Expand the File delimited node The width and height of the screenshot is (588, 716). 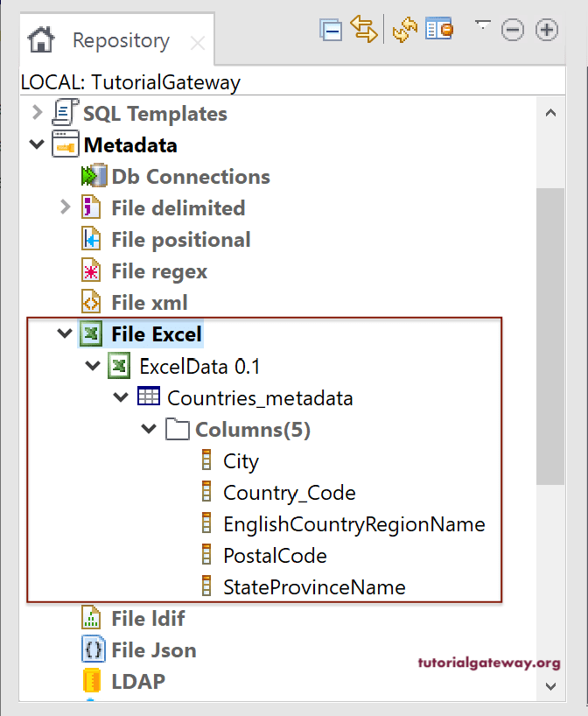coord(66,207)
